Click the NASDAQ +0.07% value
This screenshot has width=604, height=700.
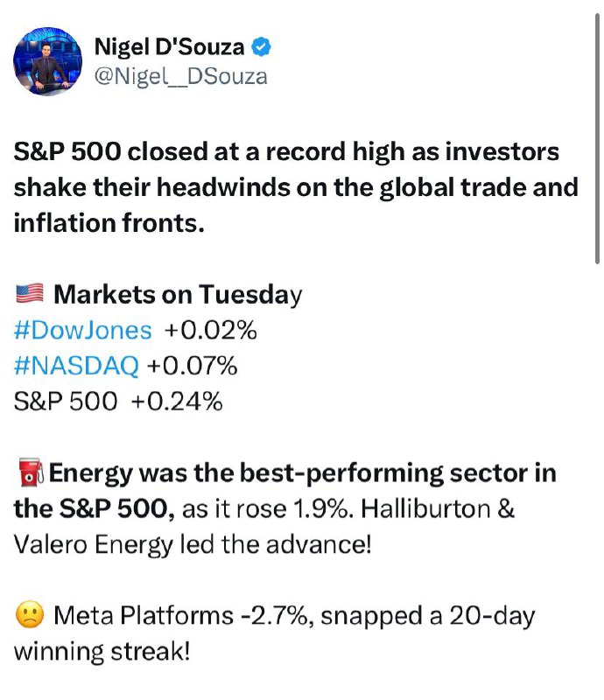click(192, 366)
